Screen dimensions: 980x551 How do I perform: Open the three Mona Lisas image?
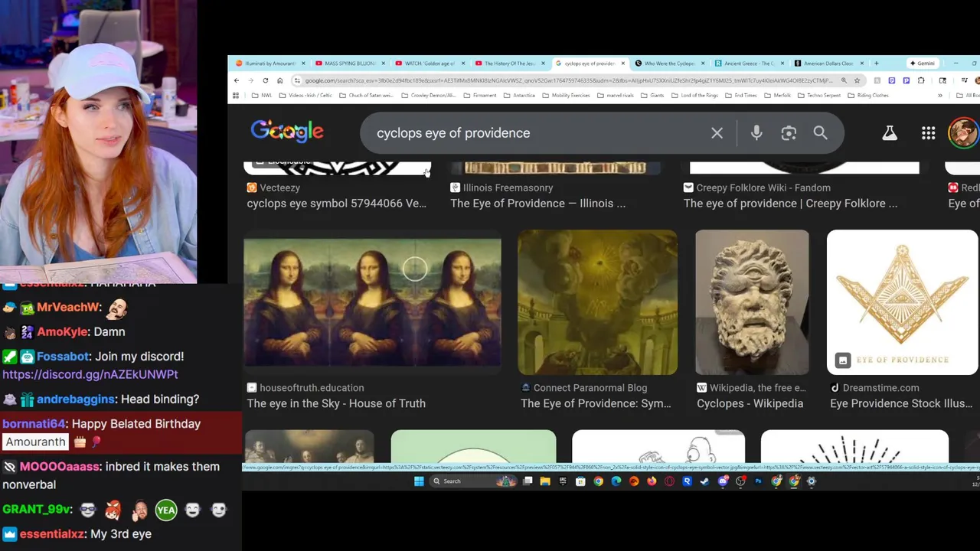point(372,302)
